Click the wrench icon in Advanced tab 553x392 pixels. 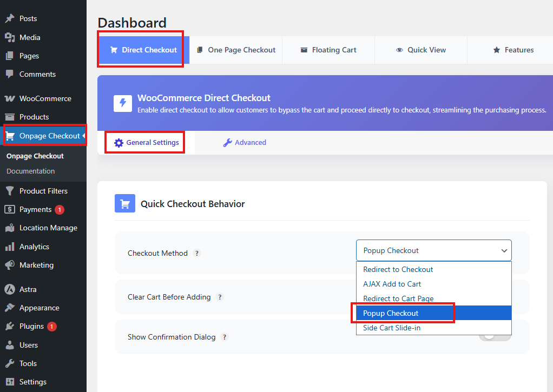tap(227, 143)
